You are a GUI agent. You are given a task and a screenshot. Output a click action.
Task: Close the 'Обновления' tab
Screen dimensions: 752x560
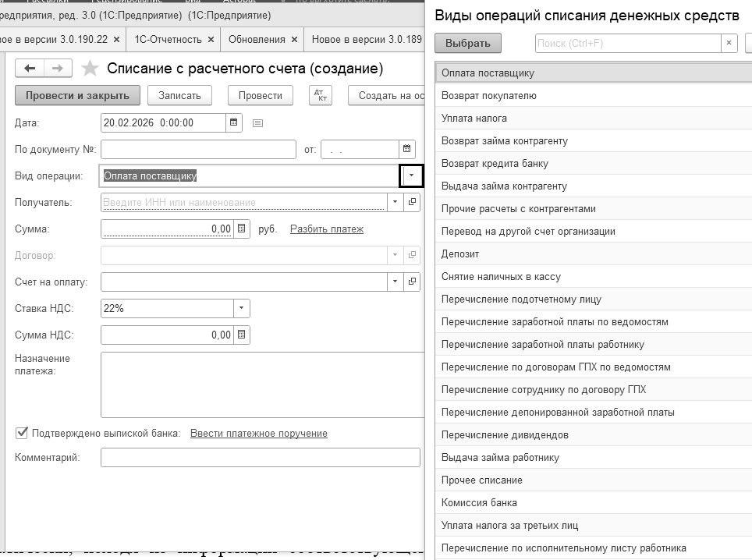pyautogui.click(x=294, y=39)
